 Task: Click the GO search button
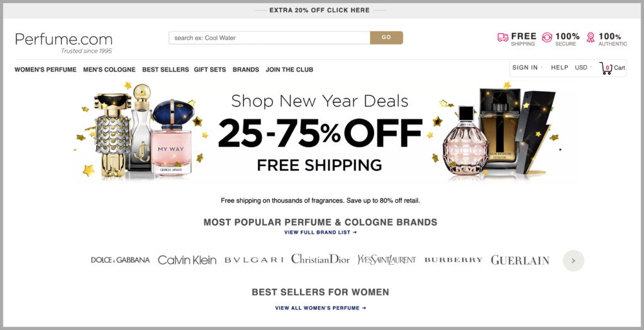coord(387,37)
